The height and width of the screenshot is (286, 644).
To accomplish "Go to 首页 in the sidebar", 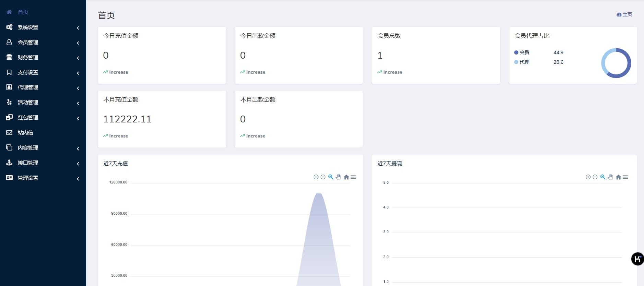I will 23,12.
